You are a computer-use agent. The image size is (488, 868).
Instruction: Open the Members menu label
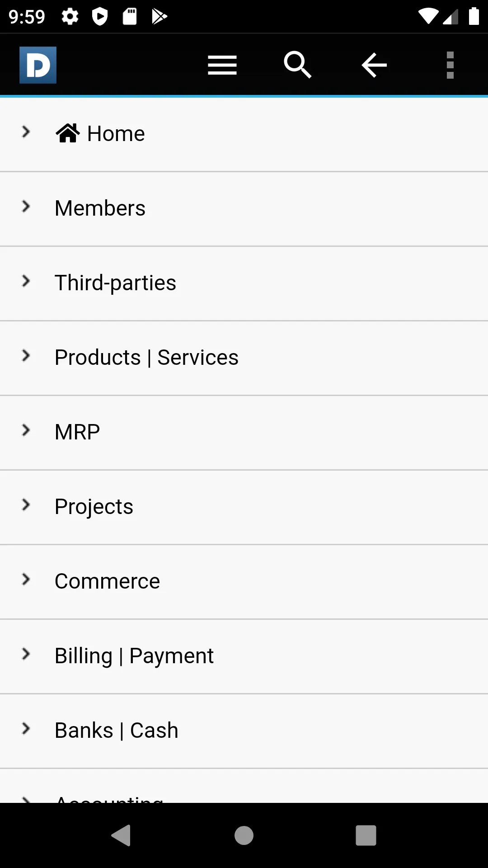tap(100, 208)
